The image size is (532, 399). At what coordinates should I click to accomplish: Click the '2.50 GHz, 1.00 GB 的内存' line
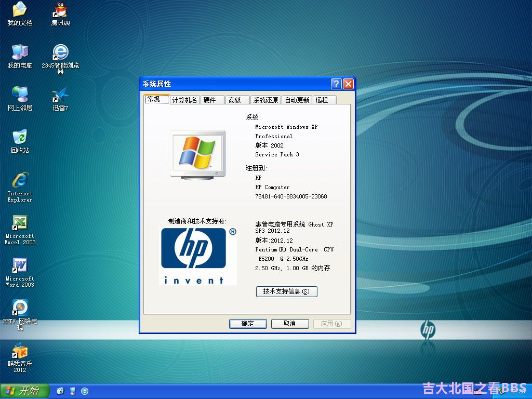coord(292,268)
